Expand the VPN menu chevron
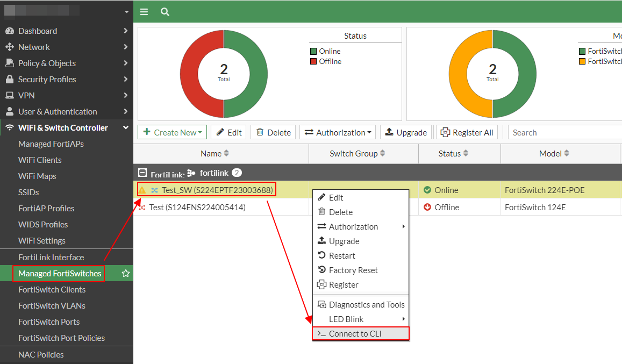 coord(126,95)
